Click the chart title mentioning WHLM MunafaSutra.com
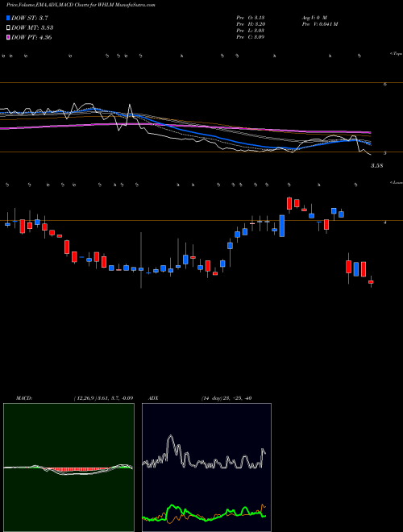This screenshot has width=403, height=532. click(x=81, y=6)
